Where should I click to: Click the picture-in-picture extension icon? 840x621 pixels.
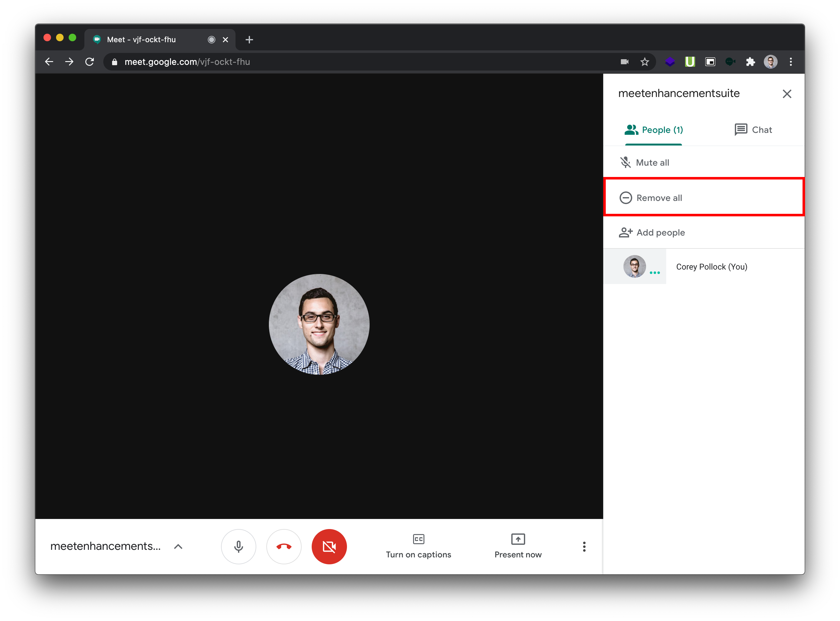pos(710,62)
